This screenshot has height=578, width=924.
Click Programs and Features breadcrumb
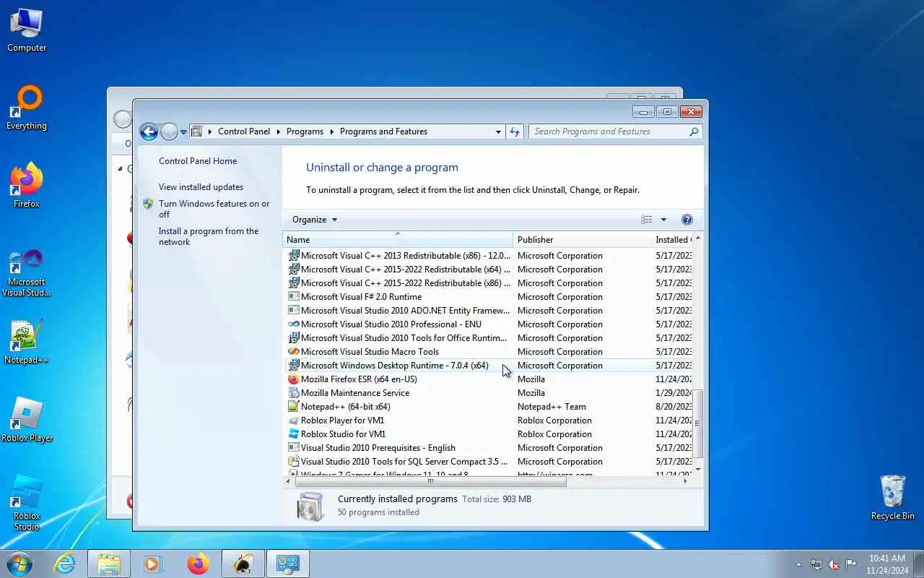[x=383, y=131]
